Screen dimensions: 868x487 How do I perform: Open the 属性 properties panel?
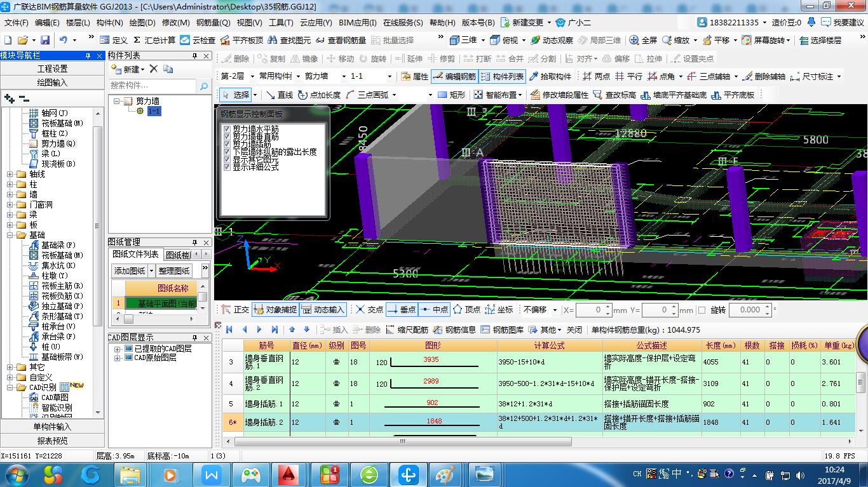click(x=414, y=76)
